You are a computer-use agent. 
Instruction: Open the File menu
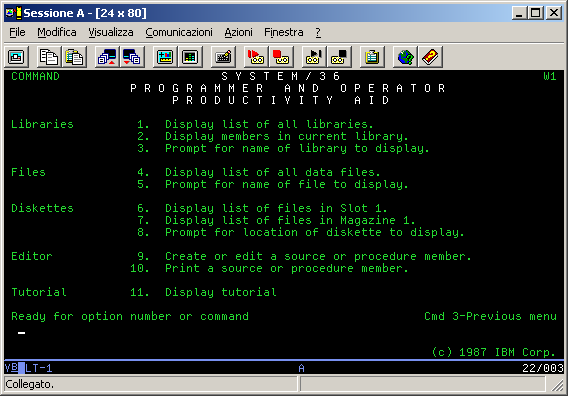(17, 33)
